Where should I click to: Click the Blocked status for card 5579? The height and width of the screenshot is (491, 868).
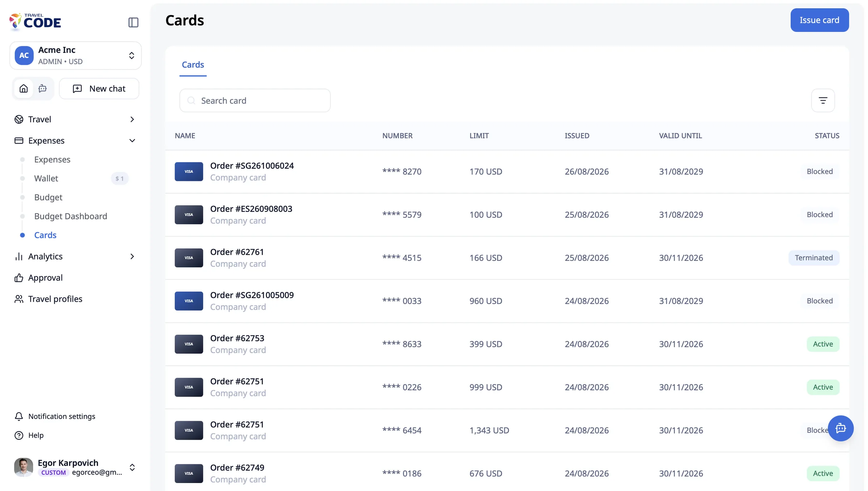pos(820,215)
